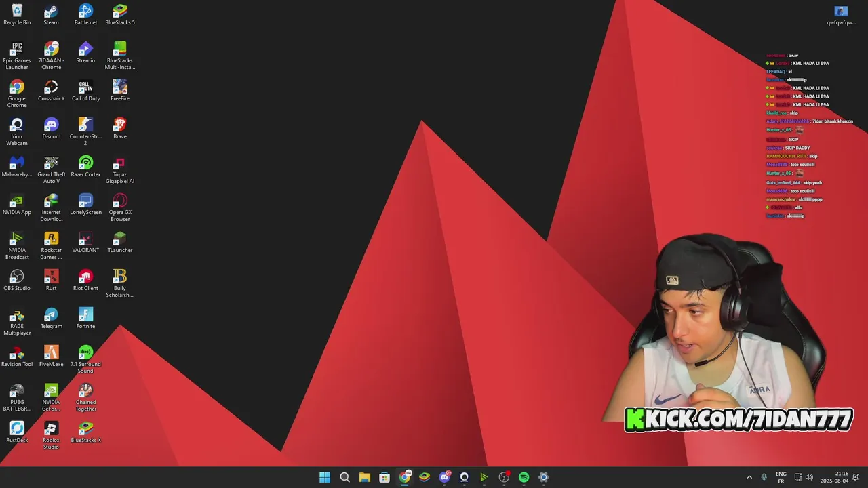Open clock and date 21:16 panel
Image resolution: width=868 pixels, height=488 pixels.
coord(835,477)
